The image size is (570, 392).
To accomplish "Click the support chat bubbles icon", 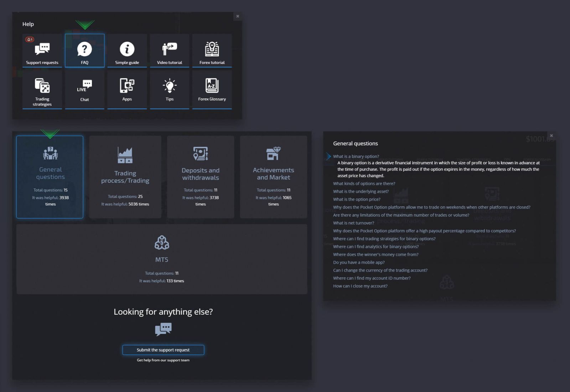I will coord(163,329).
